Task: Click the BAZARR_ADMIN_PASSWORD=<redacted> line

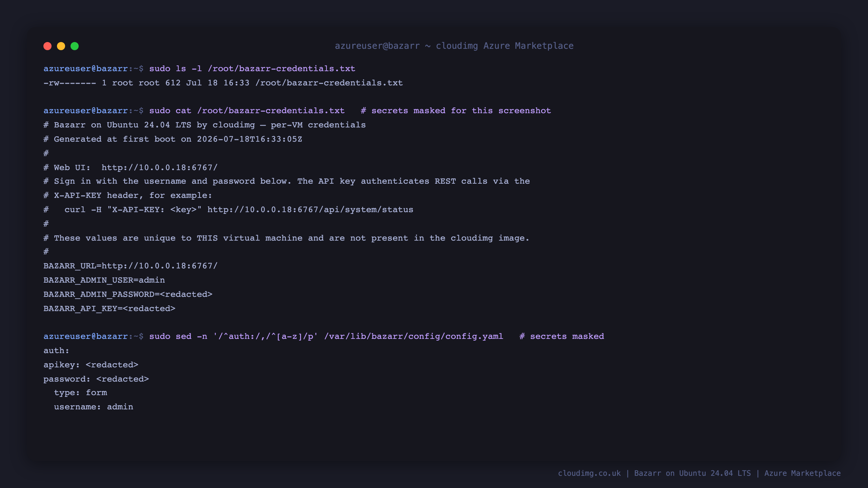Action: point(128,294)
